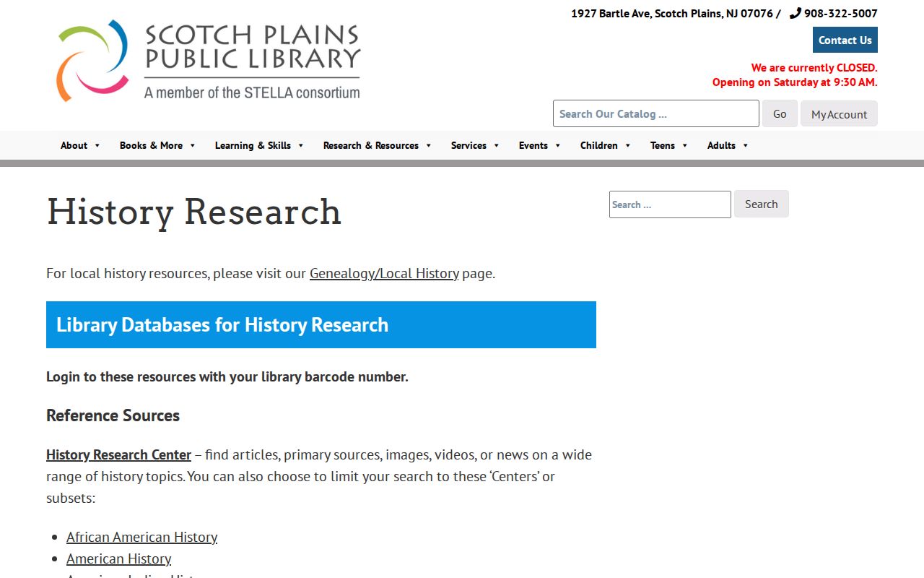Click the phone icon beside 908-322-5007
924x578 pixels.
coord(796,13)
